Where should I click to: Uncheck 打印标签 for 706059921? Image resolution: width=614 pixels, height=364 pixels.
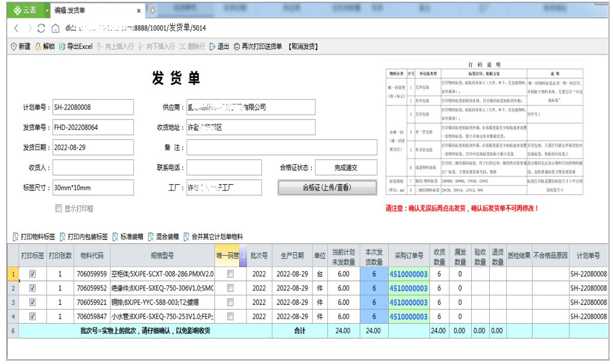tap(32, 302)
